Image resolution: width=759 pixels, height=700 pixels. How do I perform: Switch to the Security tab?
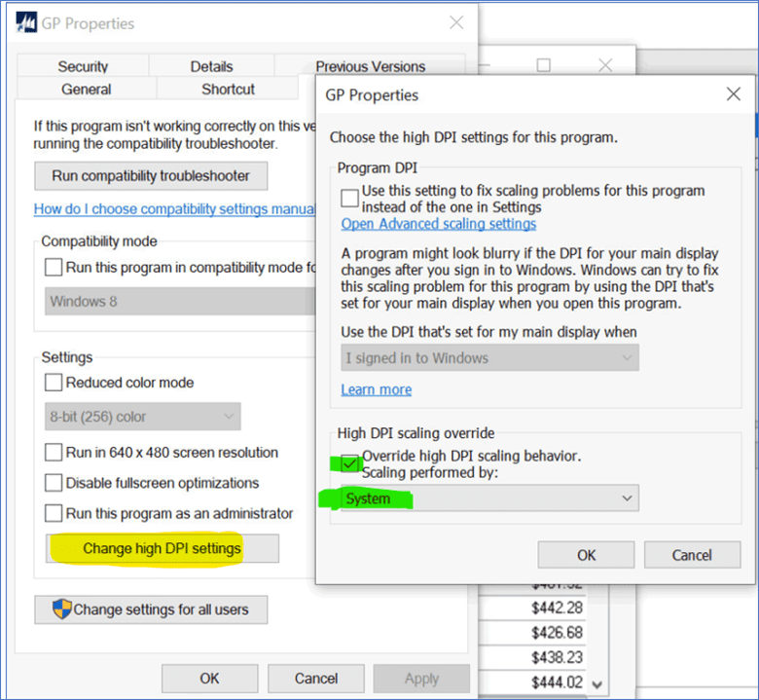83,66
